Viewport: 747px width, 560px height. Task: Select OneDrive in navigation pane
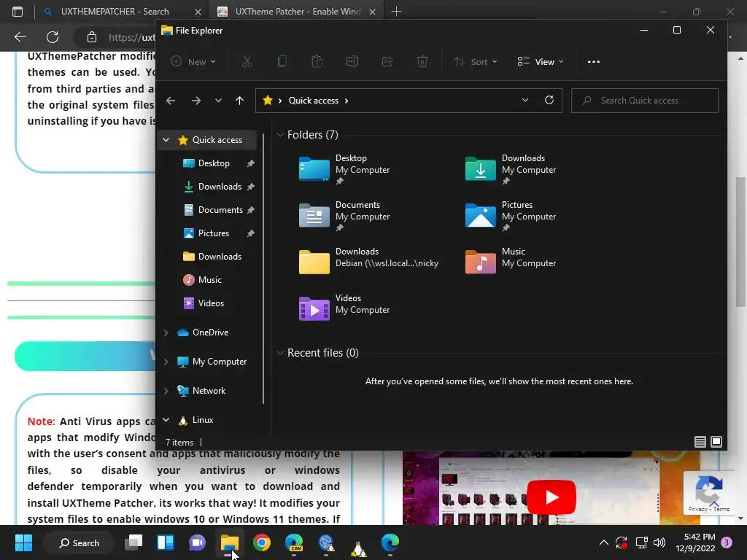point(209,332)
